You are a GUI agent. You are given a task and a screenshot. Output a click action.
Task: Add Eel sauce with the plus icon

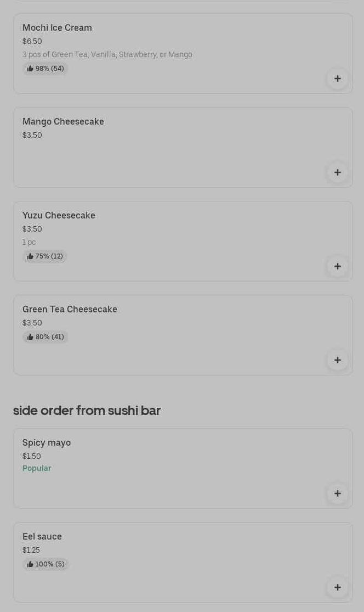click(x=337, y=587)
